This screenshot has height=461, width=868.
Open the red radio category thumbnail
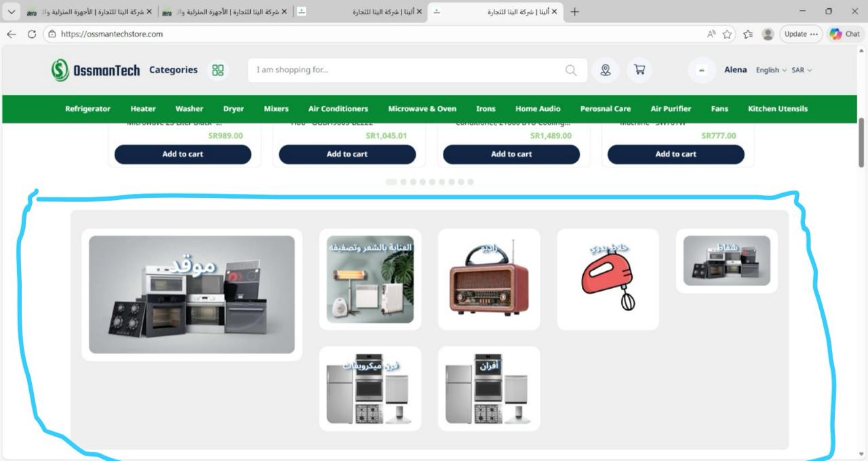pos(489,279)
